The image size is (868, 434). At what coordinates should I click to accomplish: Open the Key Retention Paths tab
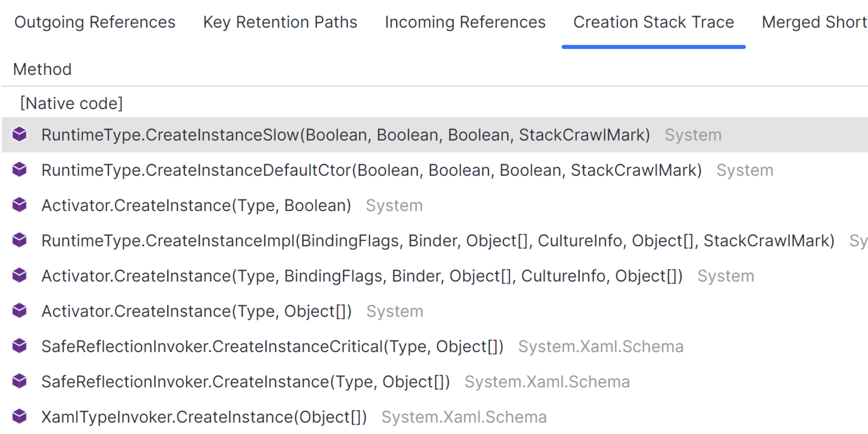280,22
